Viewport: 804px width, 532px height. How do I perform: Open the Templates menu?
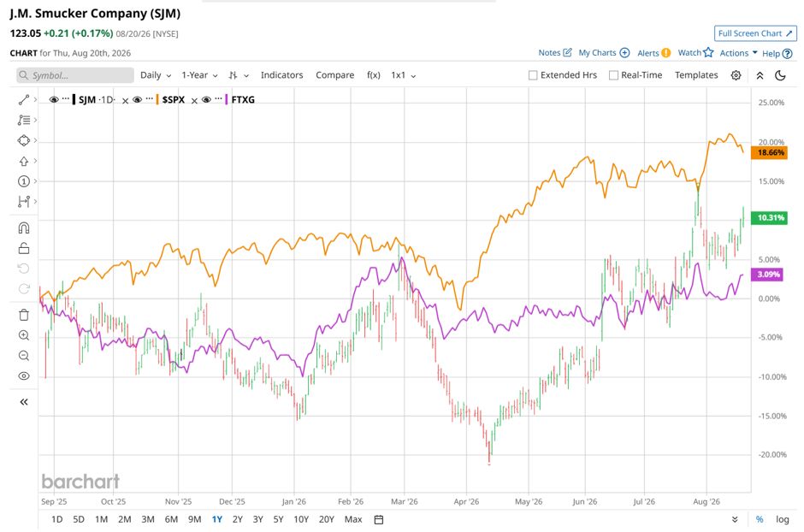pos(696,75)
